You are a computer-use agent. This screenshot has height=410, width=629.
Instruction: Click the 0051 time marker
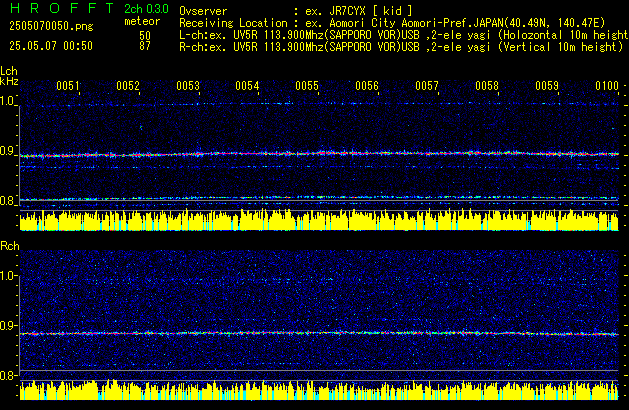68,86
